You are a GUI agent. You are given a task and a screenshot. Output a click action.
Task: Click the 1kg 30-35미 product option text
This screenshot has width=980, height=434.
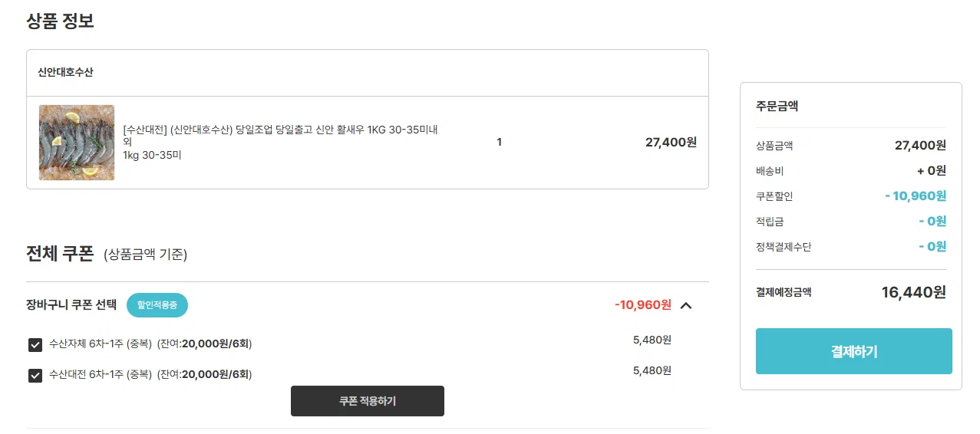click(152, 155)
